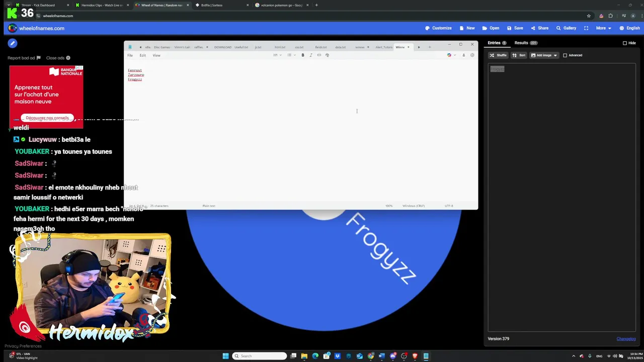Tick the Hide checkbox

tap(625, 43)
